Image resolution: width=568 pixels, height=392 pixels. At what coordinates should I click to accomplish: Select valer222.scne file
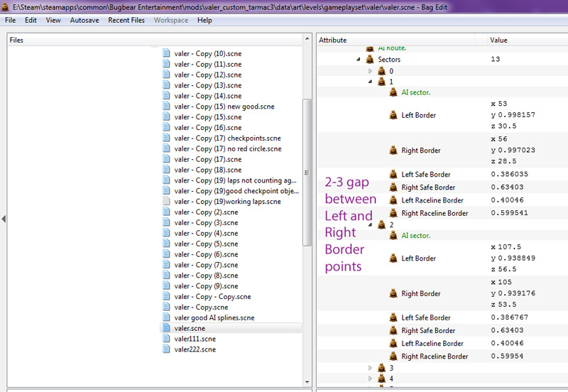pos(195,349)
